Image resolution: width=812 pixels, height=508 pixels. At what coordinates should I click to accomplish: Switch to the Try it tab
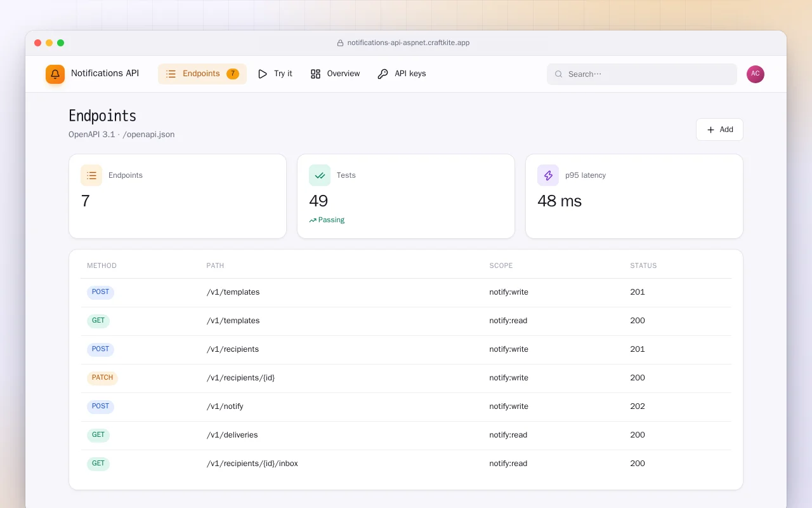(x=275, y=74)
